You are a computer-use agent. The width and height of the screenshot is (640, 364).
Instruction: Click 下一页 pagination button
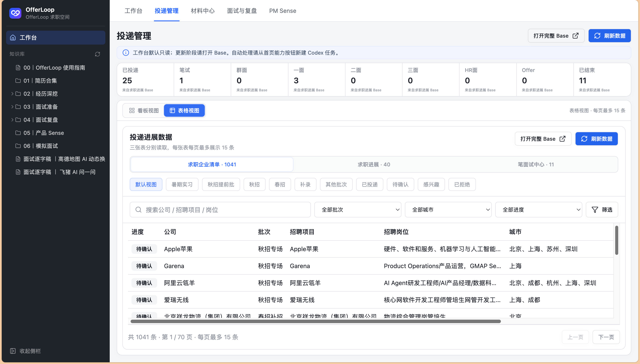[606, 337]
